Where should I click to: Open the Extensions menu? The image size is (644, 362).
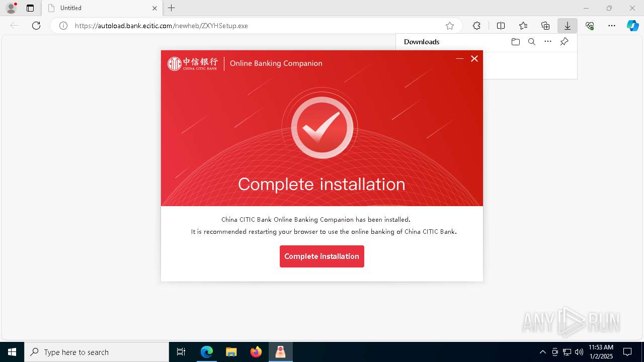(476, 26)
